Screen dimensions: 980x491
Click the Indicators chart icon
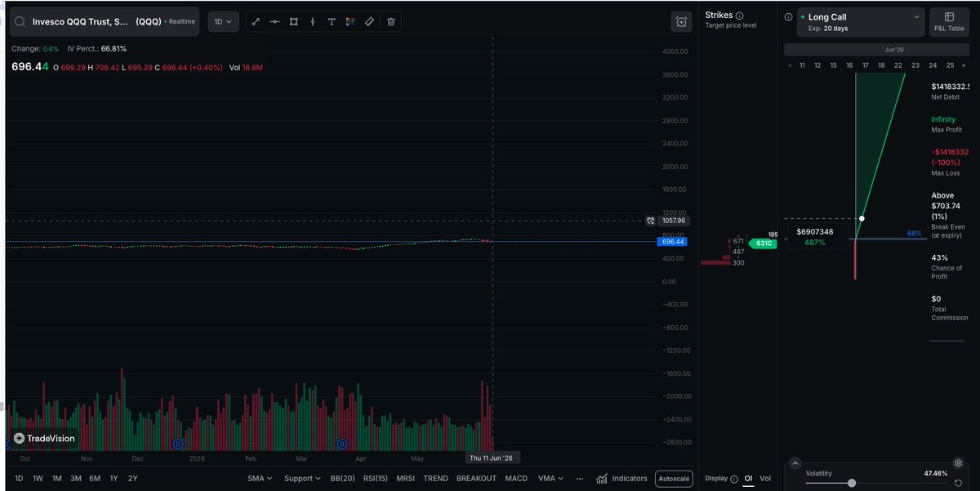point(602,479)
